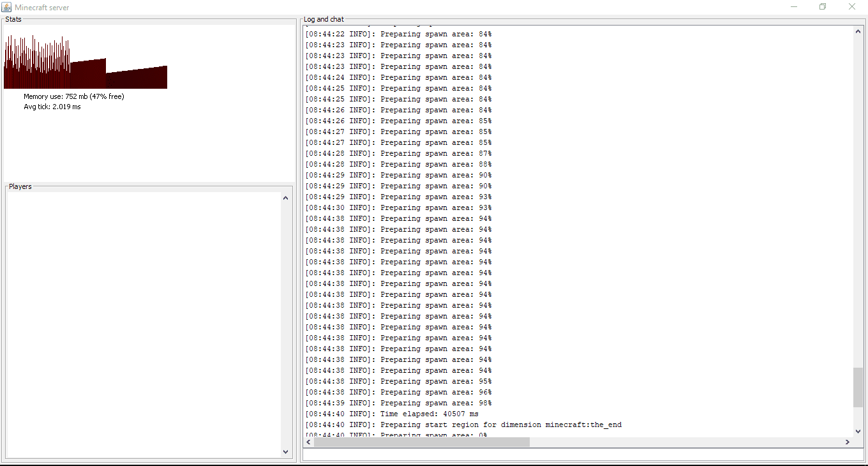This screenshot has height=466, width=868.
Task: Click the Players list scroll down arrow
Action: (x=285, y=452)
